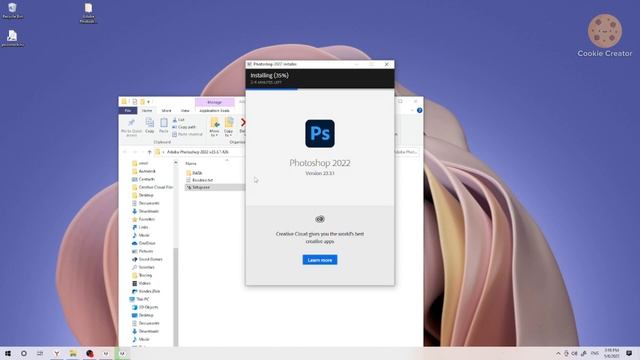The height and width of the screenshot is (360, 640).
Task: Switch to the View ribbon tab
Action: coord(185,111)
